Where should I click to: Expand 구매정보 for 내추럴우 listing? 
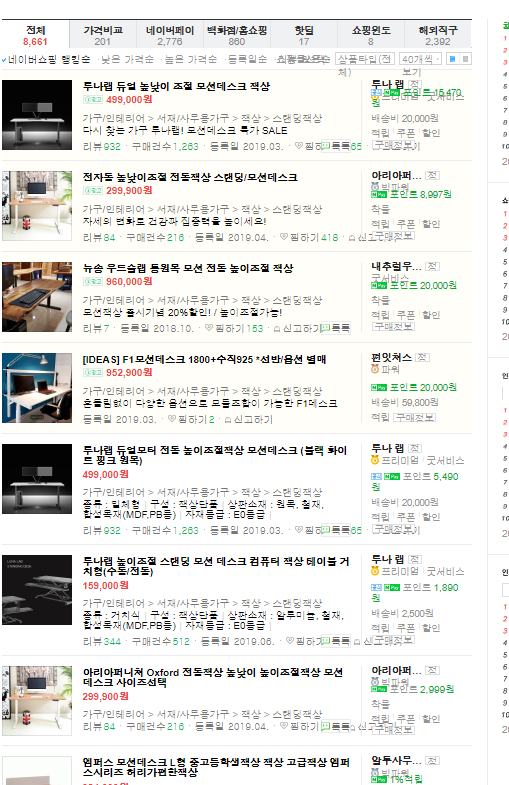[393, 326]
